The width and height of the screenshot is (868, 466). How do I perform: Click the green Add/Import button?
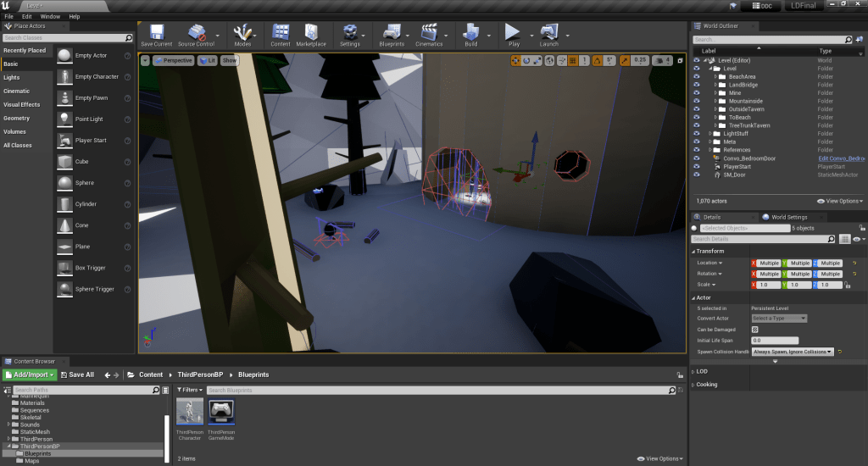(30, 374)
